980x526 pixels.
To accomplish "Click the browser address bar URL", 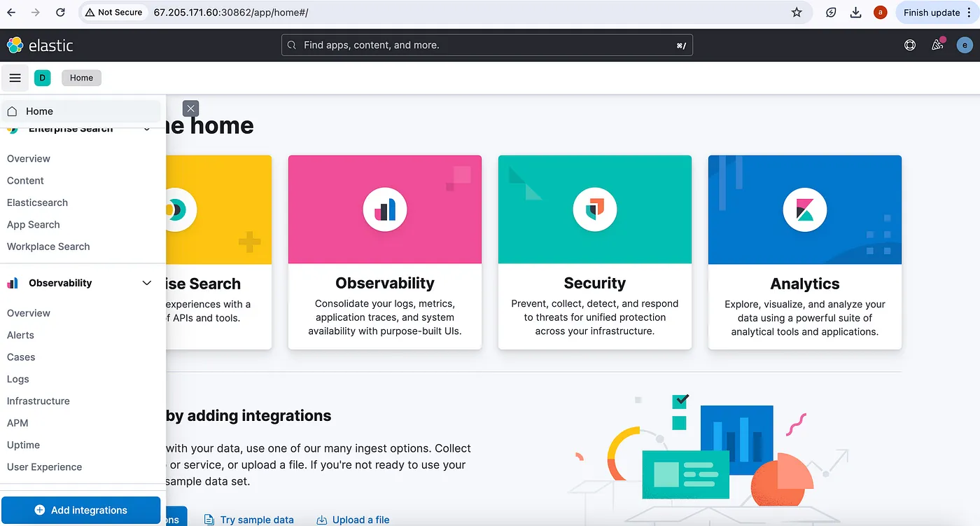I will coord(231,13).
